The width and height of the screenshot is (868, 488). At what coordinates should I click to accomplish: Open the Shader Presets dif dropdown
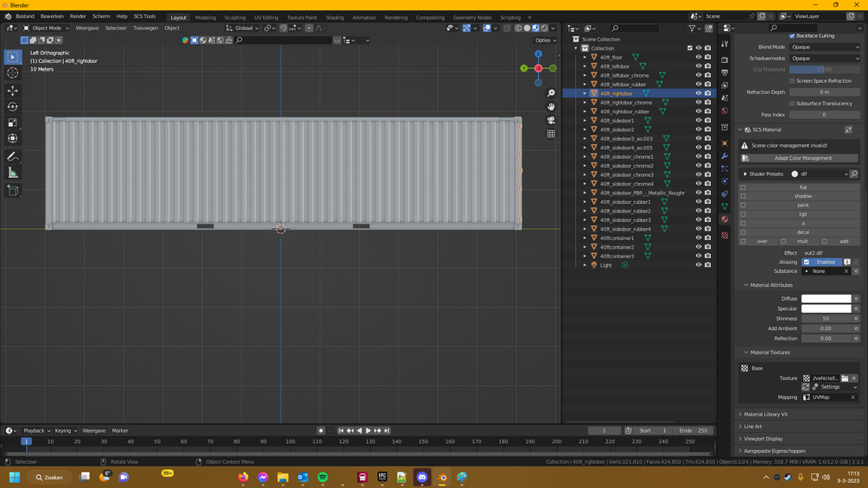click(820, 174)
